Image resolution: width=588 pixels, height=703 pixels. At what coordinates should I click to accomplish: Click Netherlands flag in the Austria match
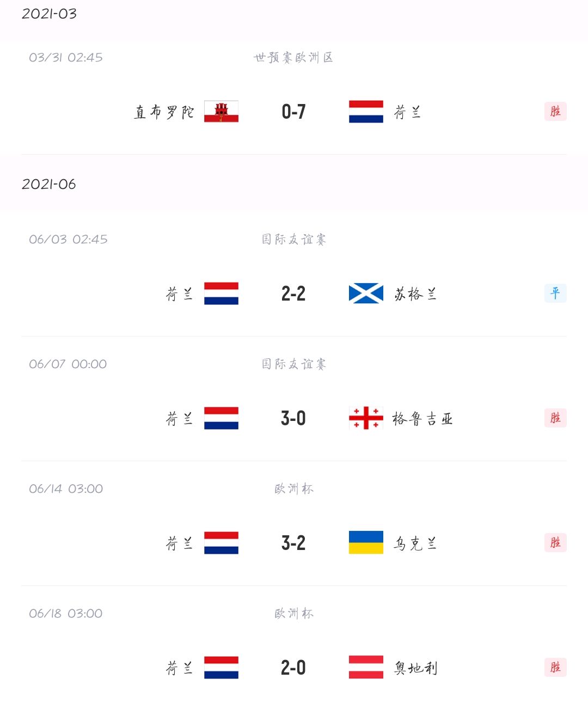point(221,668)
